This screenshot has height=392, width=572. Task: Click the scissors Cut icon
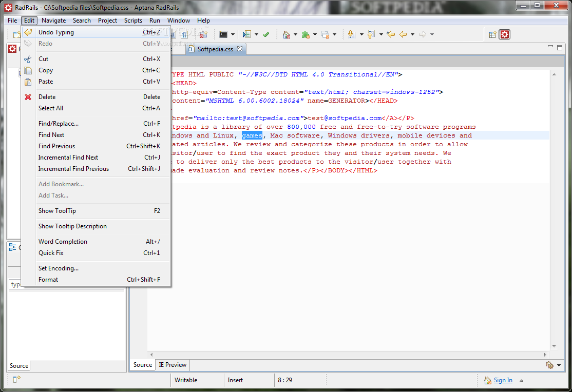click(x=28, y=59)
